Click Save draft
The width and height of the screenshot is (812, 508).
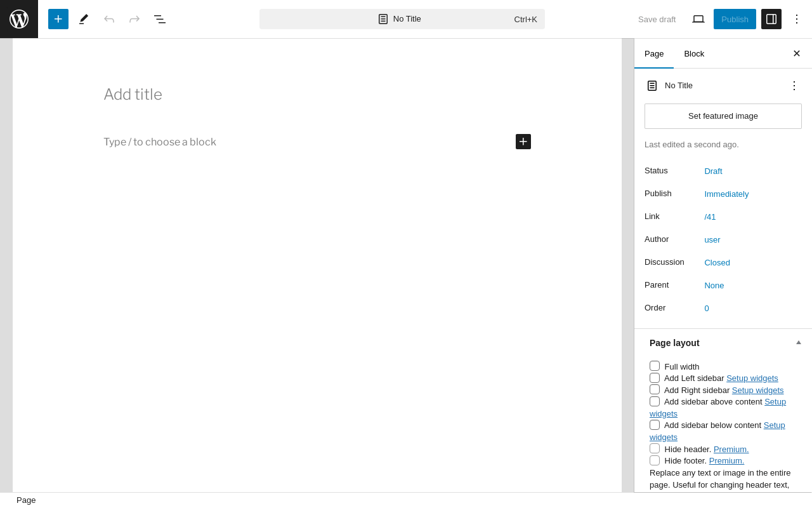point(657,19)
